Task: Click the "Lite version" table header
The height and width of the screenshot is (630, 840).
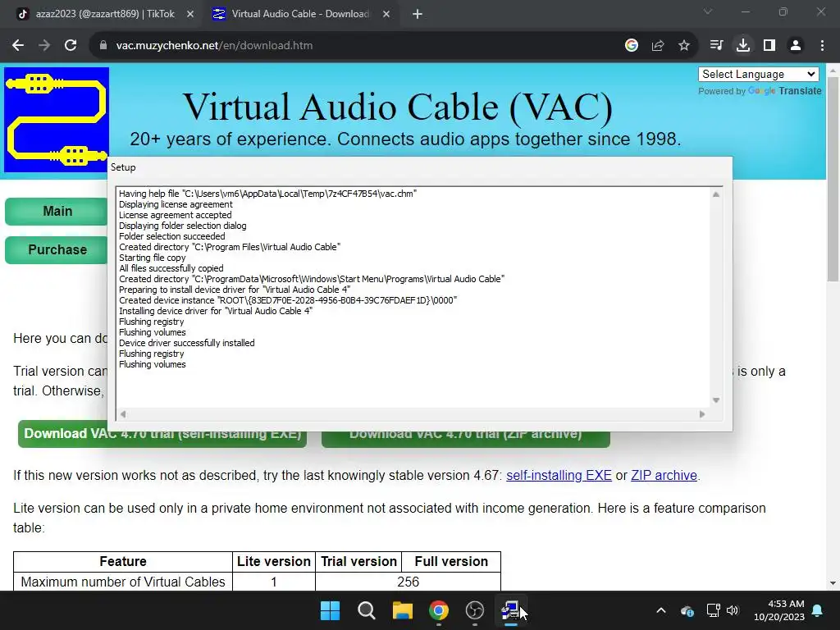Action: tap(274, 561)
